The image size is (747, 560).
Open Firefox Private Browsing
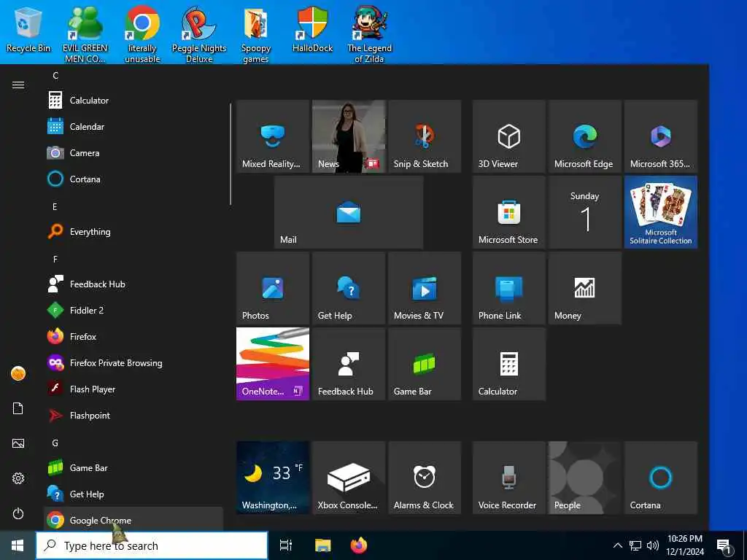[133, 363]
